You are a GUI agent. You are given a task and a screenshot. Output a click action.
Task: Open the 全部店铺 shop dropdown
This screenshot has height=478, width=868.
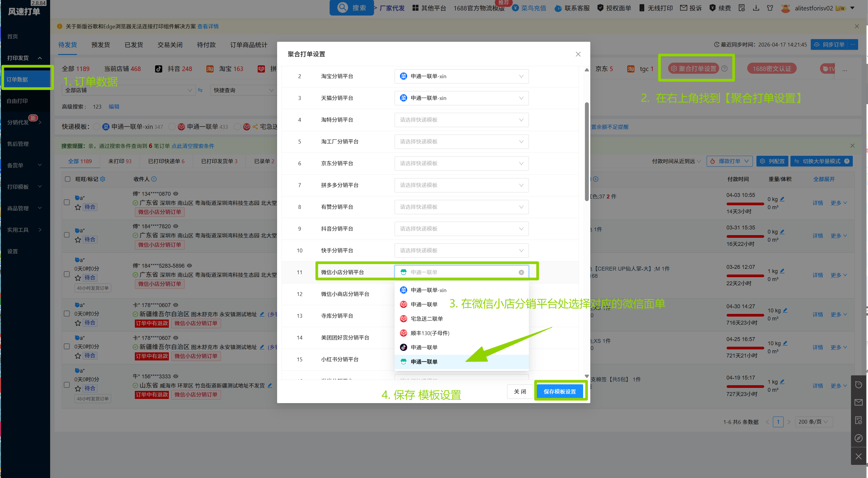(128, 90)
